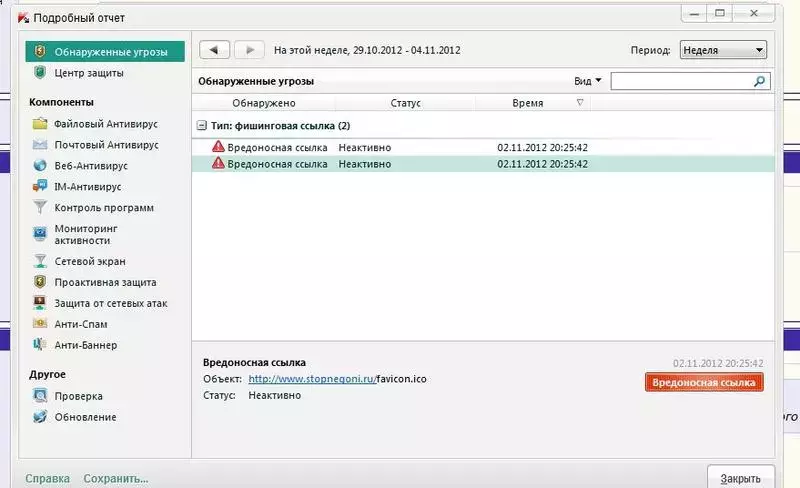Image resolution: width=800 pixels, height=488 pixels.
Task: Open Защита от сетевых атак report label
Action: tap(111, 303)
